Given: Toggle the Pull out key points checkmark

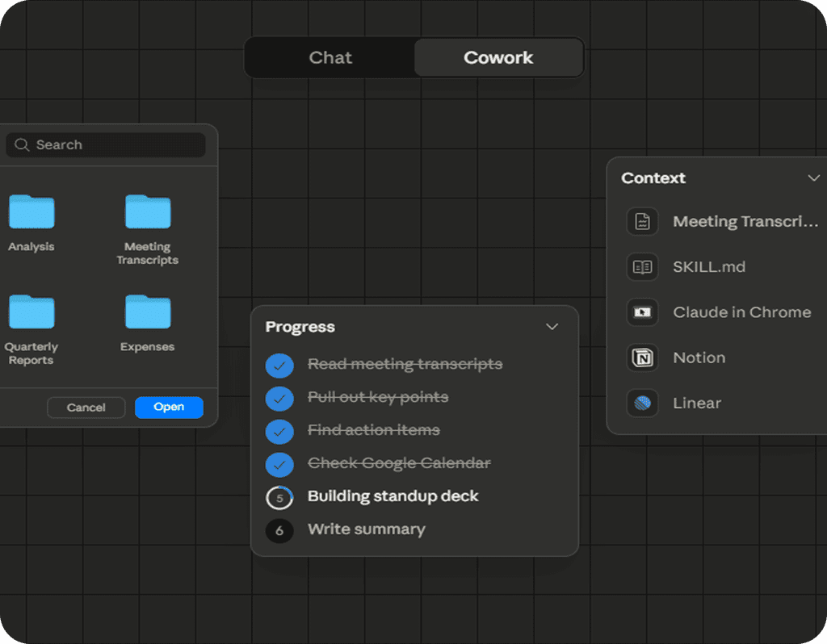Looking at the screenshot, I should 279,398.
